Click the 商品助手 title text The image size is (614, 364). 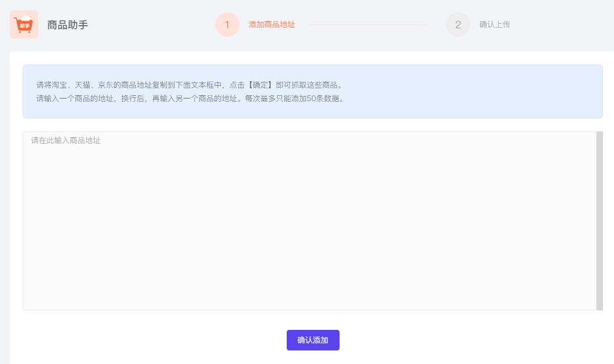click(x=68, y=25)
